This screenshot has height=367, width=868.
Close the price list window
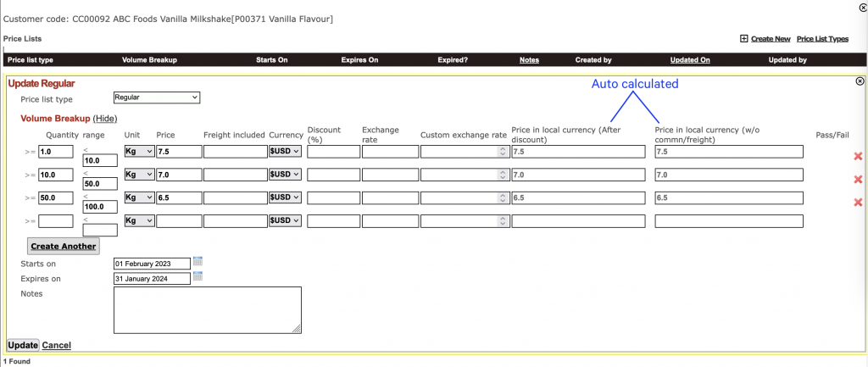862,8
